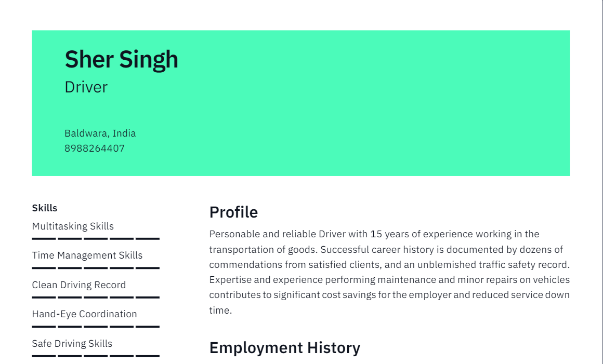The width and height of the screenshot is (603, 364).
Task: Select the Time Management Skills label
Action: coord(87,255)
